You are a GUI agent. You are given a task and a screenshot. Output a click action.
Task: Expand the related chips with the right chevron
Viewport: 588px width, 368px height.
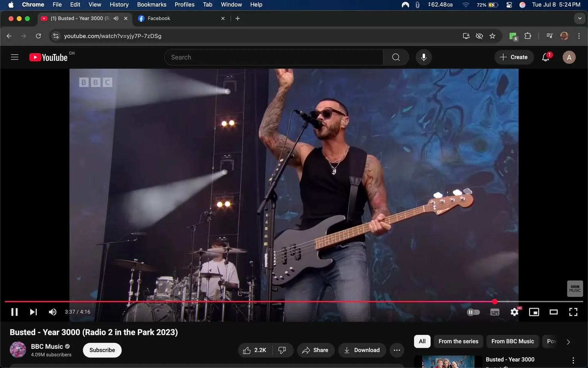[x=568, y=341]
